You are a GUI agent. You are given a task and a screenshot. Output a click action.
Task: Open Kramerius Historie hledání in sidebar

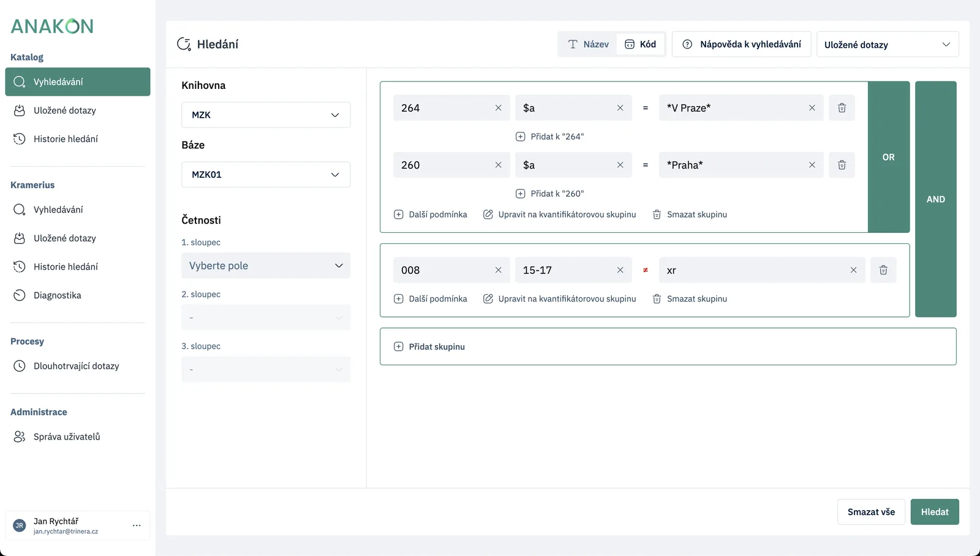(x=78, y=267)
